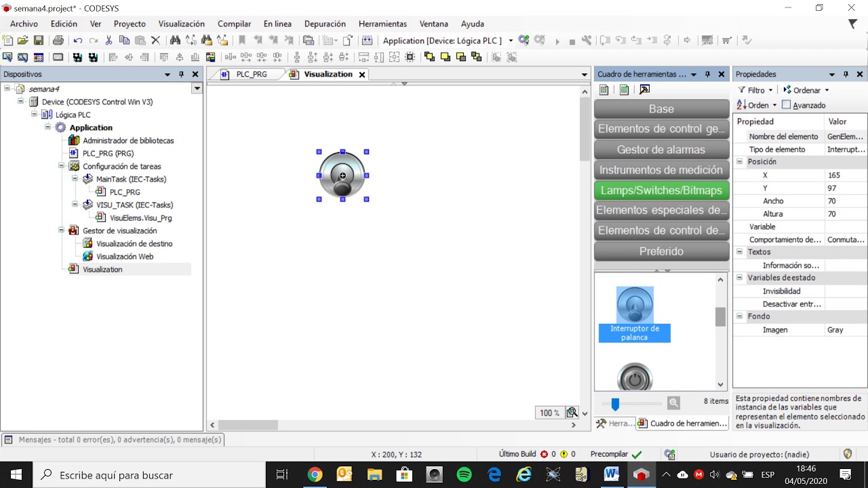Image resolution: width=868 pixels, height=488 pixels.
Task: Undo the last action via toolbar arrow
Action: click(x=78, y=41)
